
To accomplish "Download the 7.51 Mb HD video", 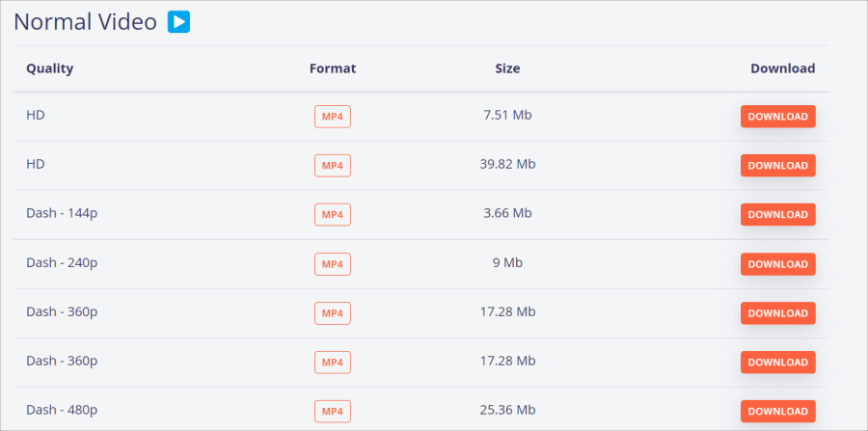I will pyautogui.click(x=777, y=117).
